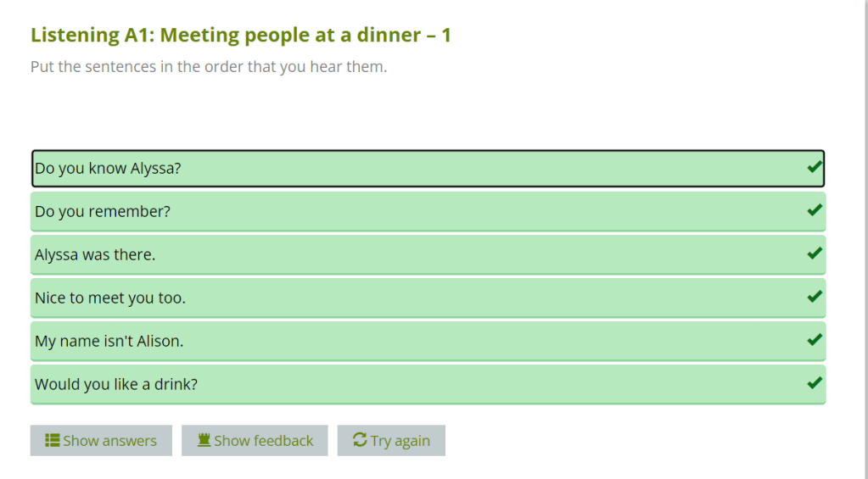The height and width of the screenshot is (479, 868).
Task: Click the tick on "Would you like a drink?"
Action: click(815, 383)
